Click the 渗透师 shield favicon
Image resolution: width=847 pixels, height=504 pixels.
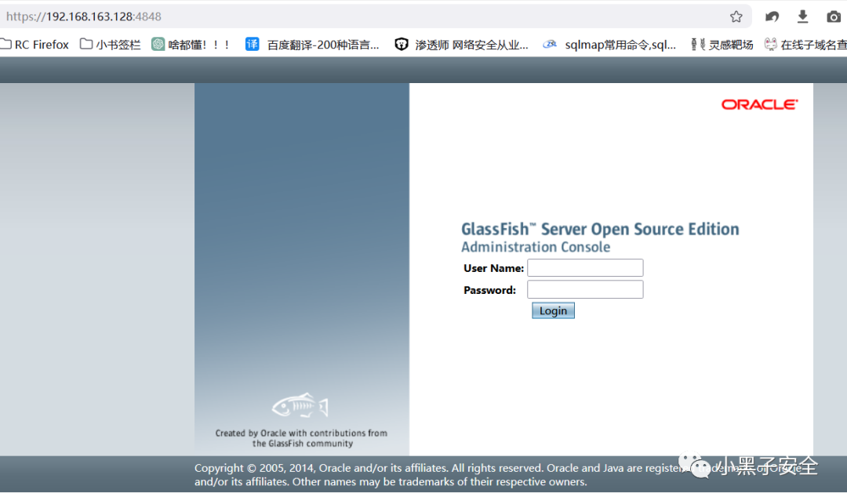click(x=402, y=44)
